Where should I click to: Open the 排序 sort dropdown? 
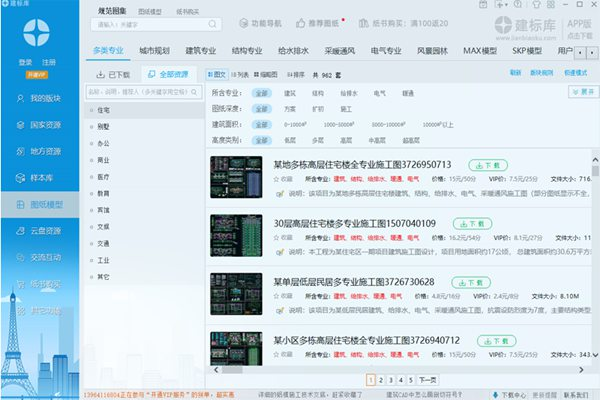tap(295, 74)
